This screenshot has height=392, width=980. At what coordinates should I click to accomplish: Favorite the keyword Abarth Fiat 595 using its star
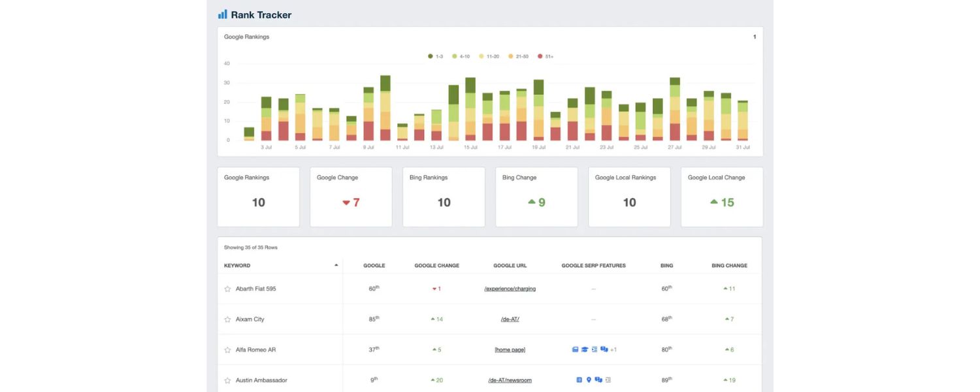(227, 288)
